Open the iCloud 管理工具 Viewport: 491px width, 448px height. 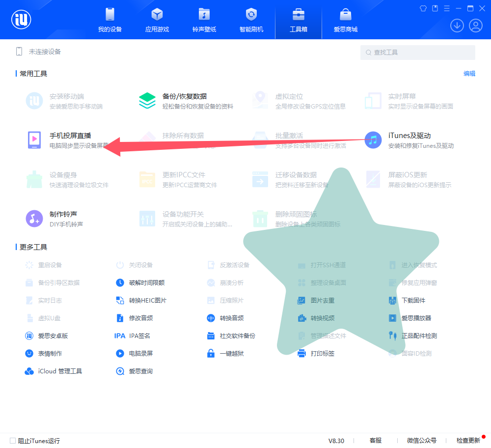click(x=53, y=371)
